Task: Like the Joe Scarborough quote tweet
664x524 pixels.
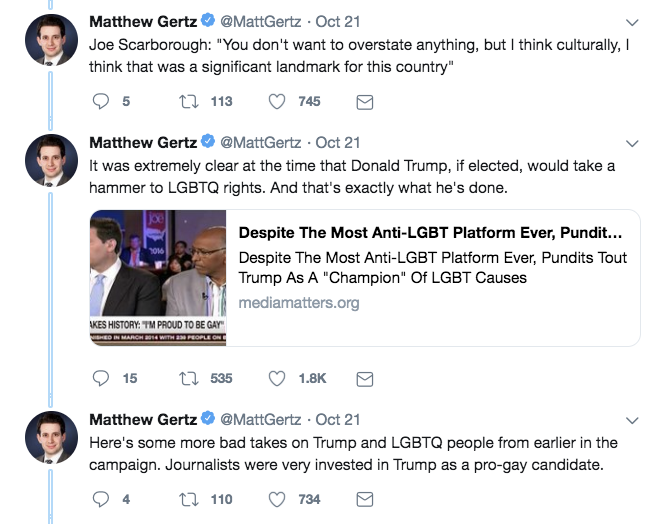Action: click(279, 101)
